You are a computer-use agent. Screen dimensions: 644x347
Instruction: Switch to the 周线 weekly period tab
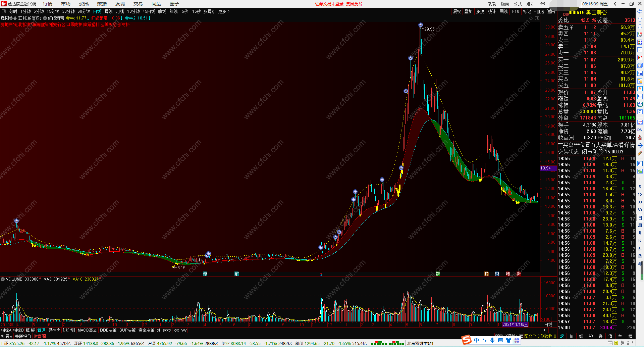(109, 11)
